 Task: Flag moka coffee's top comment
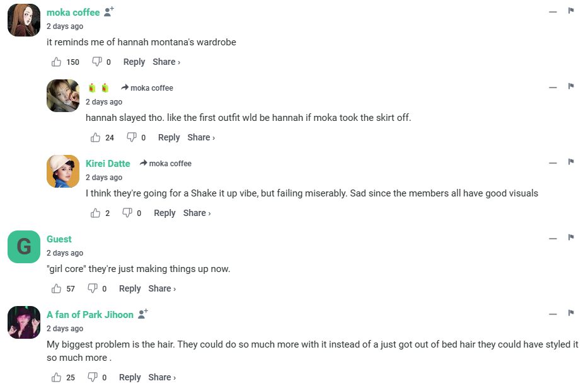click(x=571, y=11)
